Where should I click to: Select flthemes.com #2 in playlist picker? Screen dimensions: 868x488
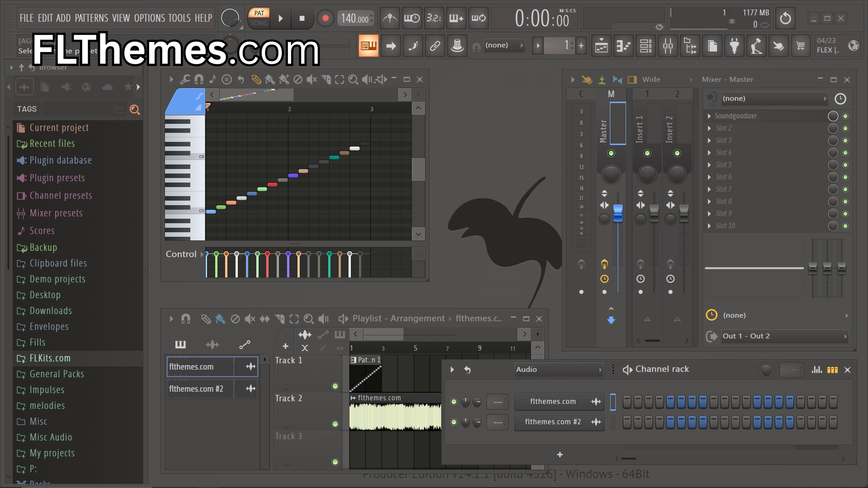pos(212,389)
